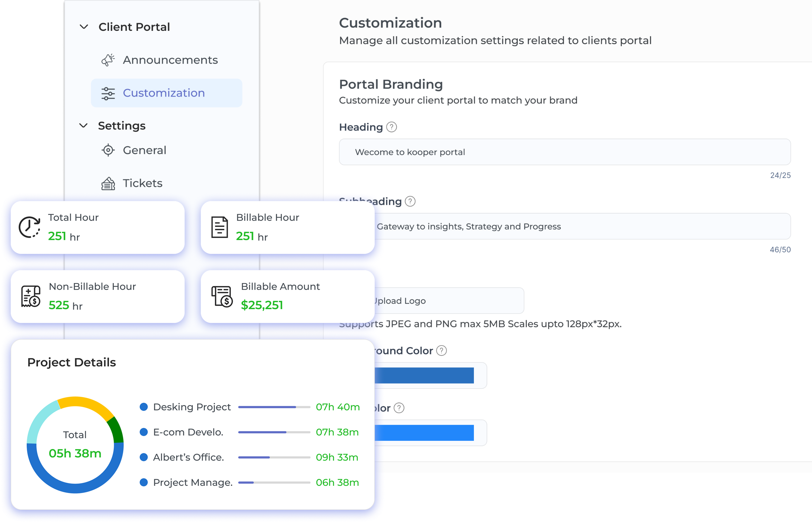Viewport: 812px width, 523px height.
Task: Click the Client Portal heading
Action: pyautogui.click(x=134, y=27)
